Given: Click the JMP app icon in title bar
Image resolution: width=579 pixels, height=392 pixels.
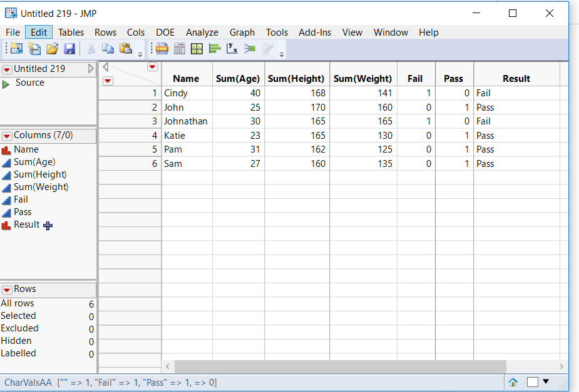Looking at the screenshot, I should point(11,13).
